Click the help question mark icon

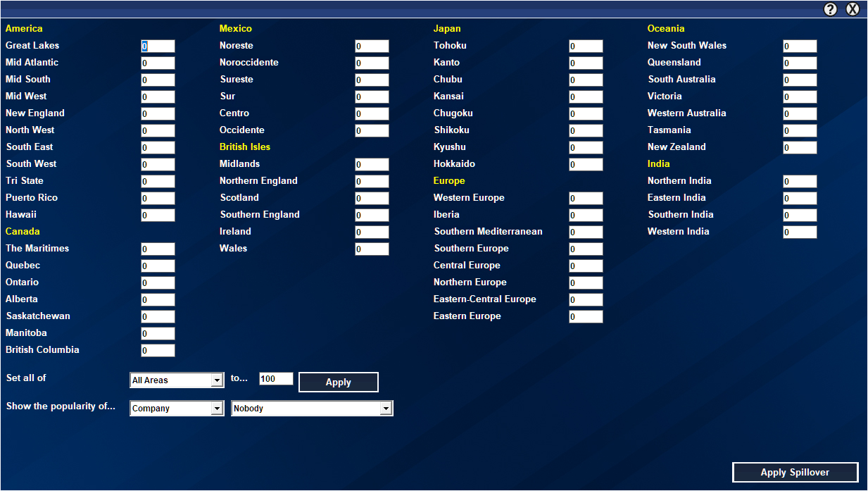831,9
